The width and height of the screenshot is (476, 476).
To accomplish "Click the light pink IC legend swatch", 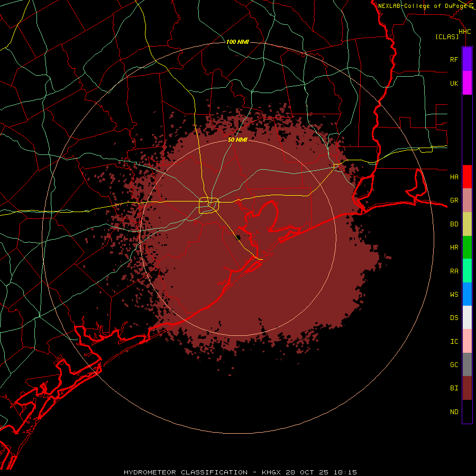I will point(467,341).
